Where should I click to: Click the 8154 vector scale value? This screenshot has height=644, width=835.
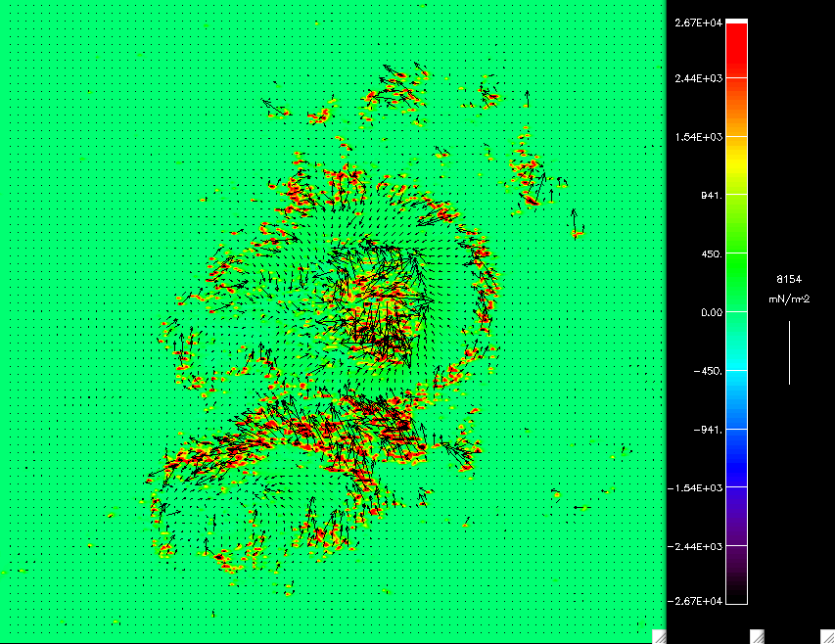coord(789,279)
